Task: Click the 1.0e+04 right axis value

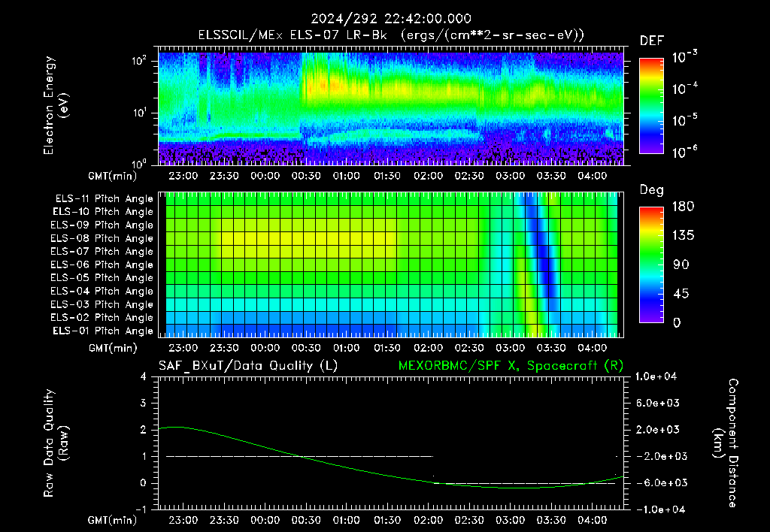Action: (x=656, y=376)
